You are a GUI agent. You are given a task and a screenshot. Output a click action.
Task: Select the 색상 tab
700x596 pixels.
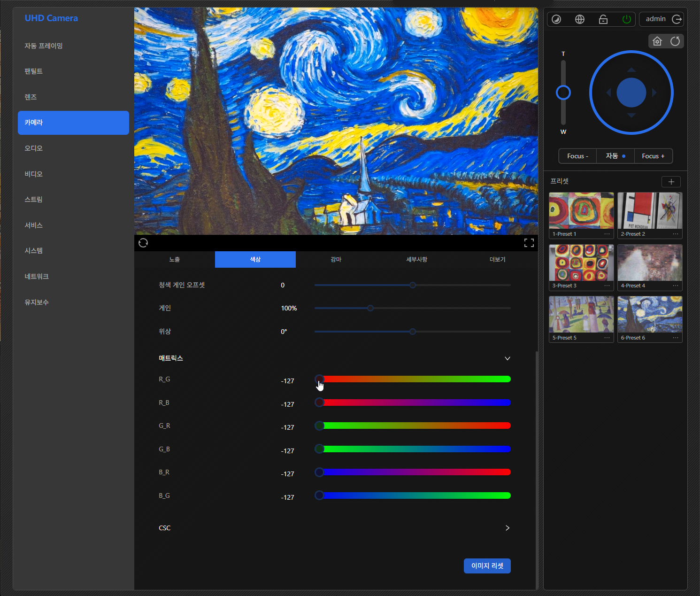point(255,259)
